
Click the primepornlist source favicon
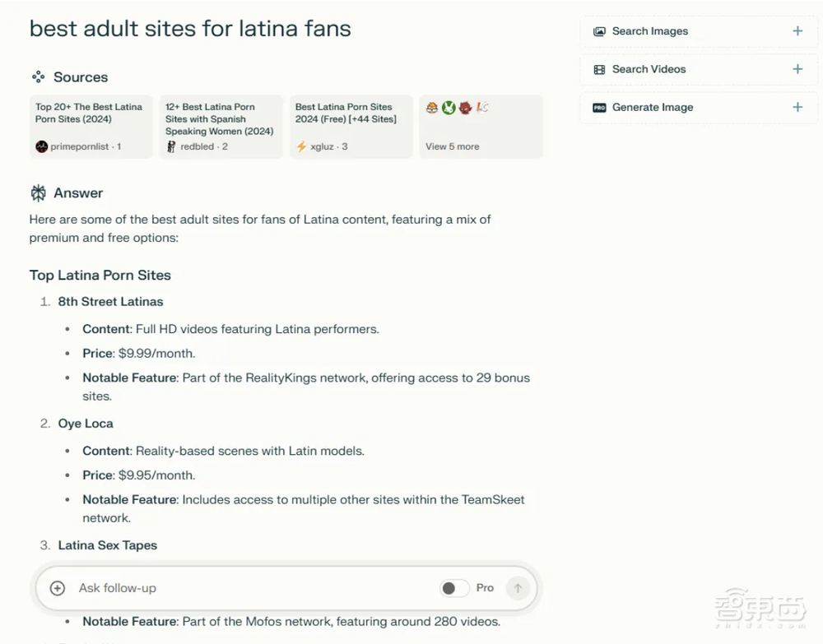click(x=42, y=146)
